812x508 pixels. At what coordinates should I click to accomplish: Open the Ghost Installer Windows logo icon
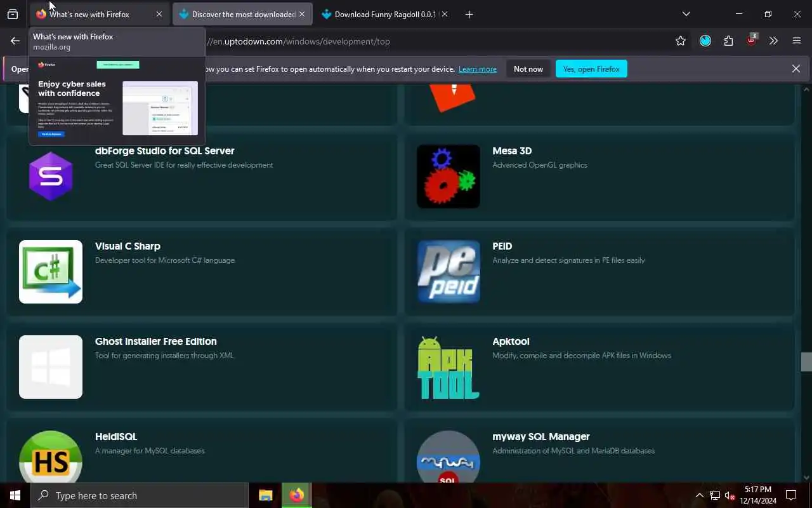(x=51, y=367)
